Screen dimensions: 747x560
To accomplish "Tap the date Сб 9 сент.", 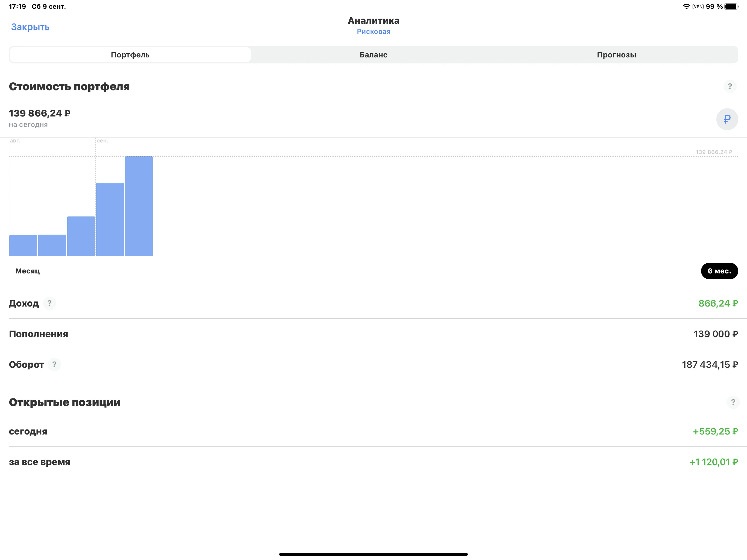I will pyautogui.click(x=49, y=6).
